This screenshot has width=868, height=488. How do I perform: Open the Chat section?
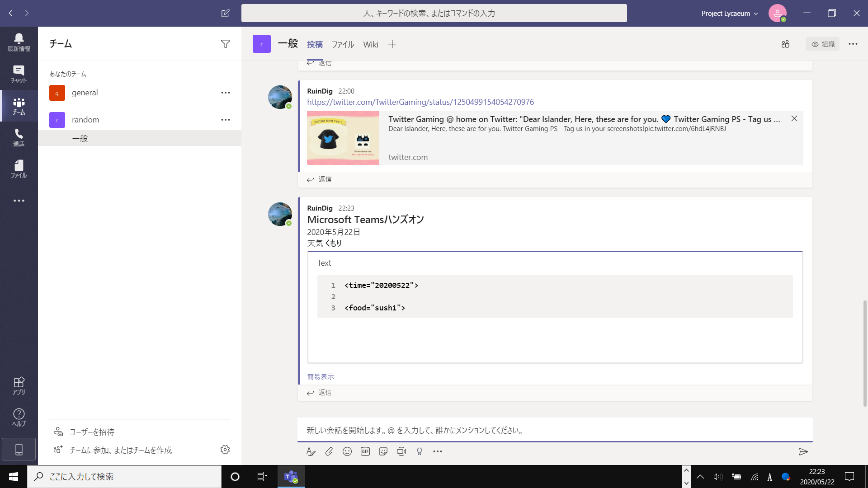(19, 74)
